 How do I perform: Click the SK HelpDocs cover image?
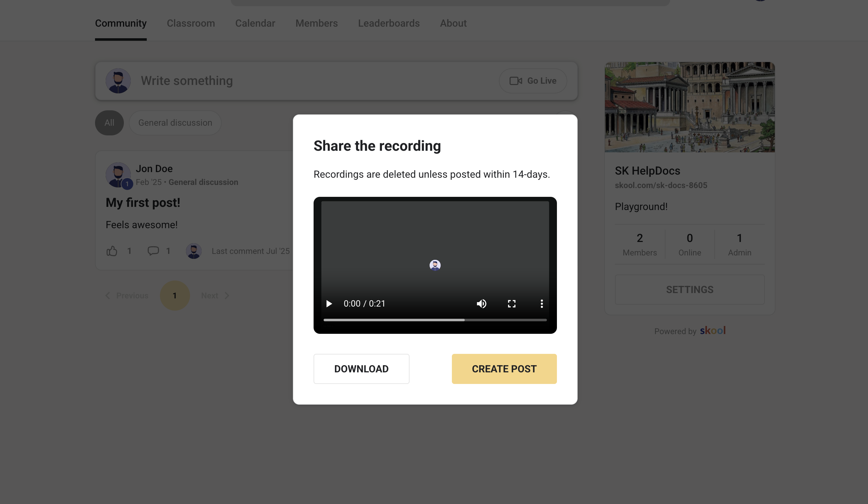point(689,107)
